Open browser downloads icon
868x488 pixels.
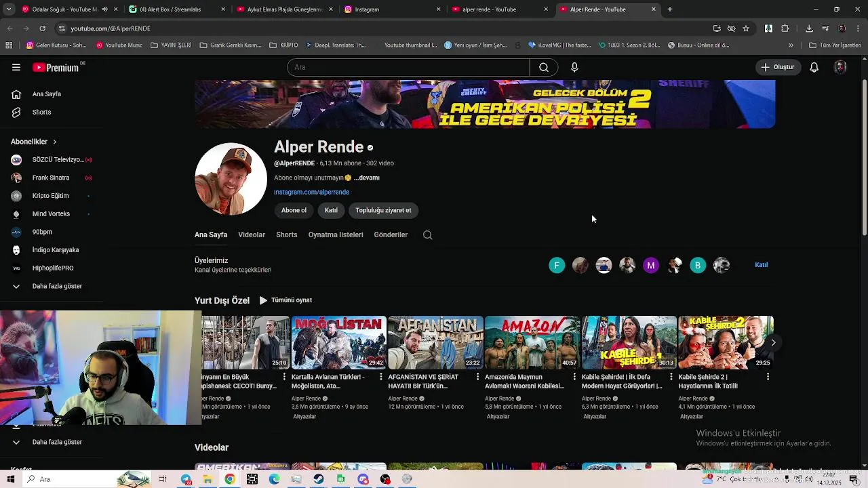(x=809, y=28)
